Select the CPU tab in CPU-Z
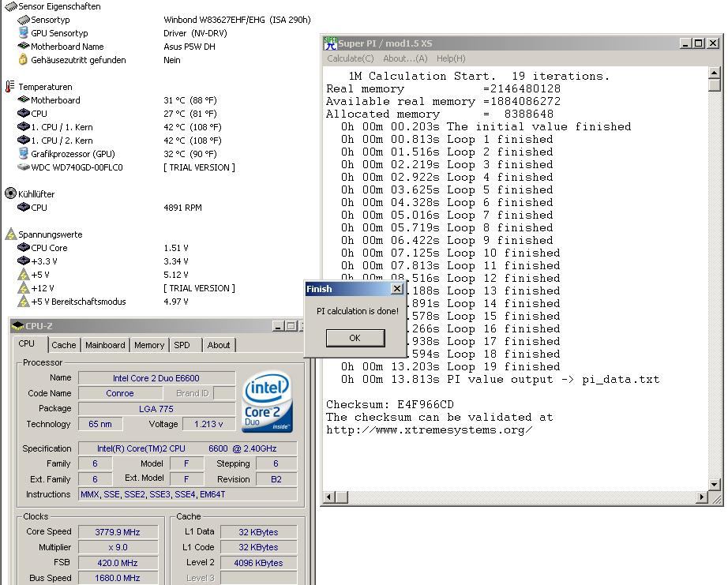The height and width of the screenshot is (585, 728). pyautogui.click(x=27, y=343)
